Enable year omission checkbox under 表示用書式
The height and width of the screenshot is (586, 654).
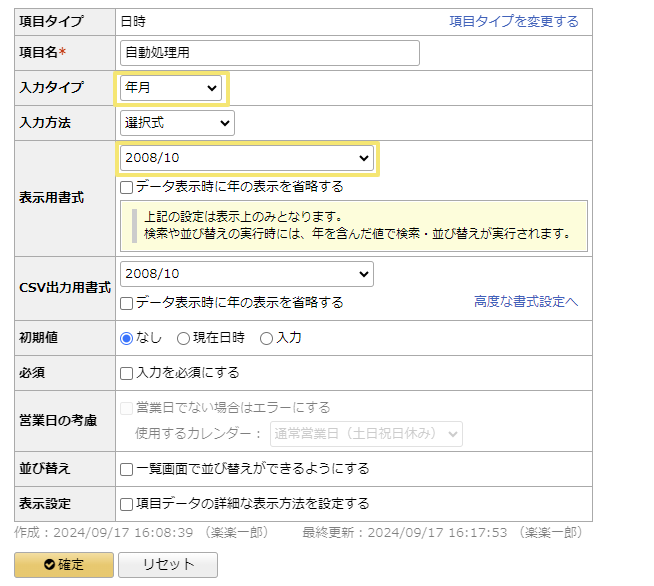127,187
